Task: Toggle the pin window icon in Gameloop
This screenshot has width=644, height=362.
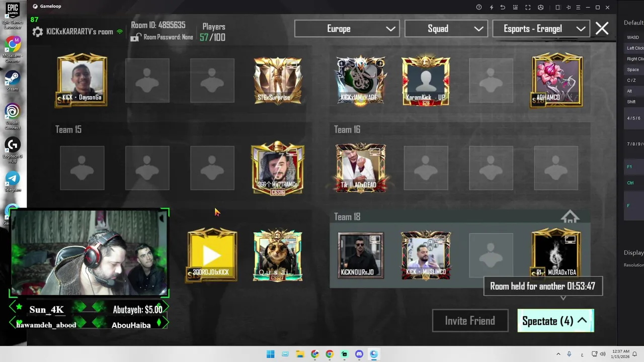Action: (569, 7)
